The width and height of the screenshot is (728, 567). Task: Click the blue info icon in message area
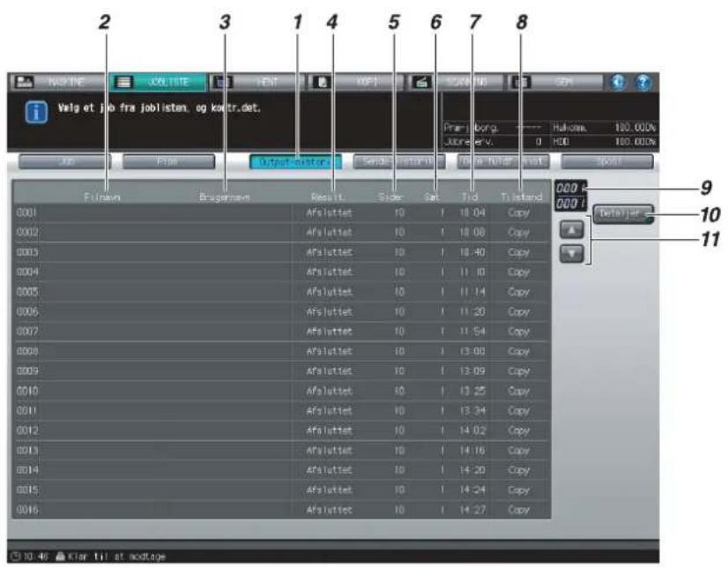(36, 112)
